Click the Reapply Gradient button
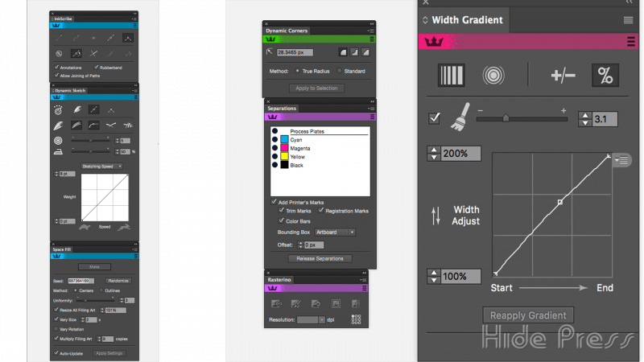The image size is (644, 362). 528,315
